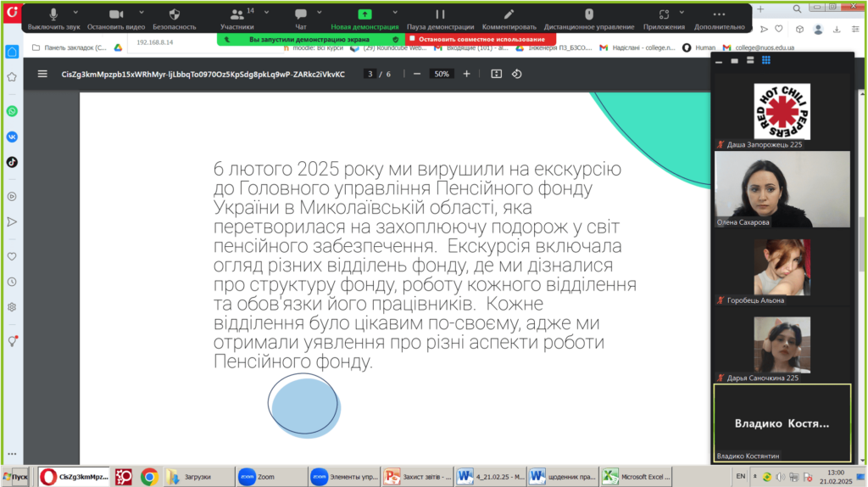Viewport: 868px width, 487px height.
Task: Open bookmarks star in Opera sidebar
Action: [x=12, y=77]
